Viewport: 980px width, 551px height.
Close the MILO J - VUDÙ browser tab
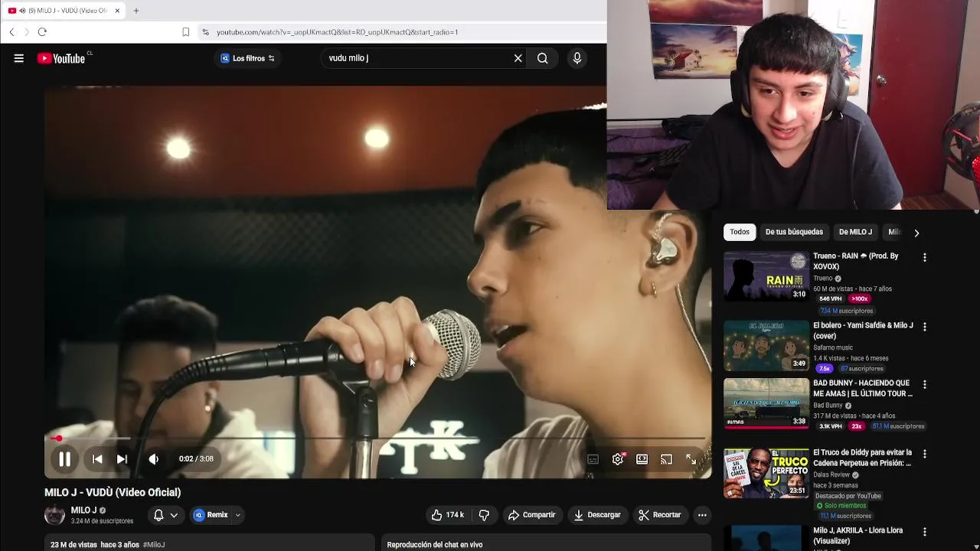point(117,11)
